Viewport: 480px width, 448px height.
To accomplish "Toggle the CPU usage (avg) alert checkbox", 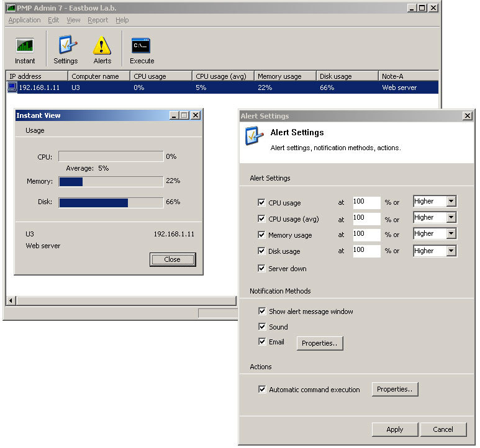I will (261, 218).
